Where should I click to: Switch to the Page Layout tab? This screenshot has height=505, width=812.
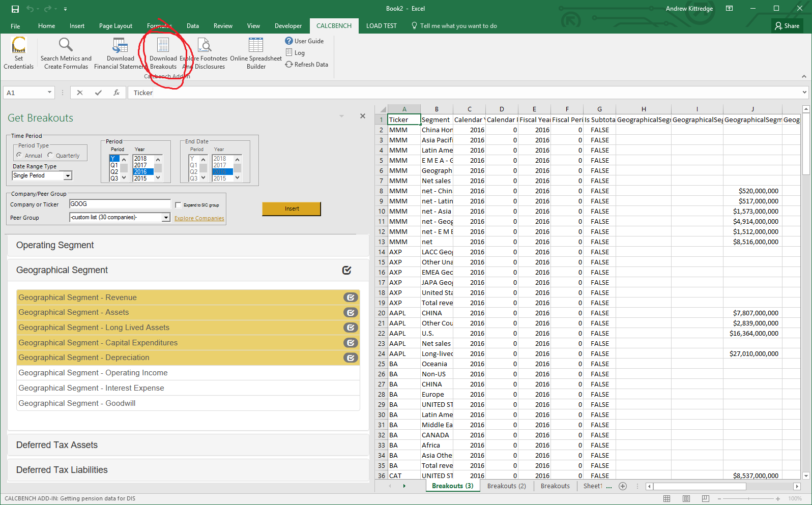pos(115,26)
